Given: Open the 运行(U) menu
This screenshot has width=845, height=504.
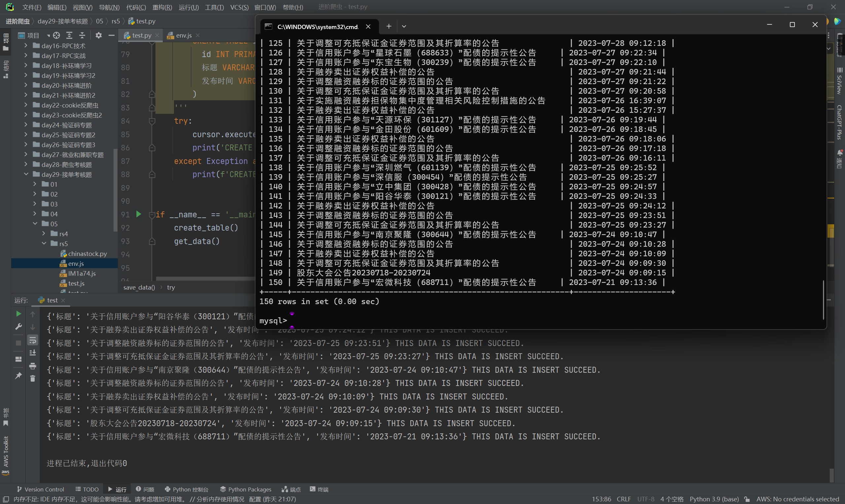Looking at the screenshot, I should pos(188,7).
